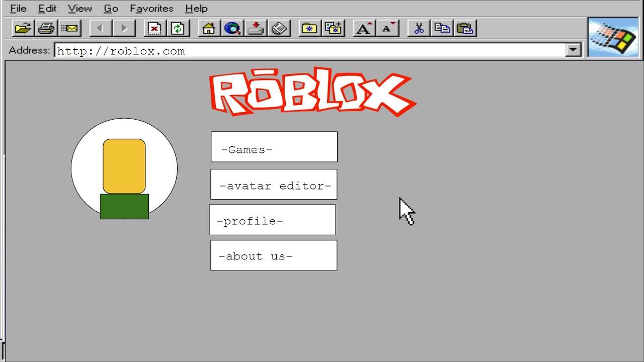This screenshot has height=362, width=644.
Task: Go forward with the right arrow button
Action: pyautogui.click(x=124, y=28)
